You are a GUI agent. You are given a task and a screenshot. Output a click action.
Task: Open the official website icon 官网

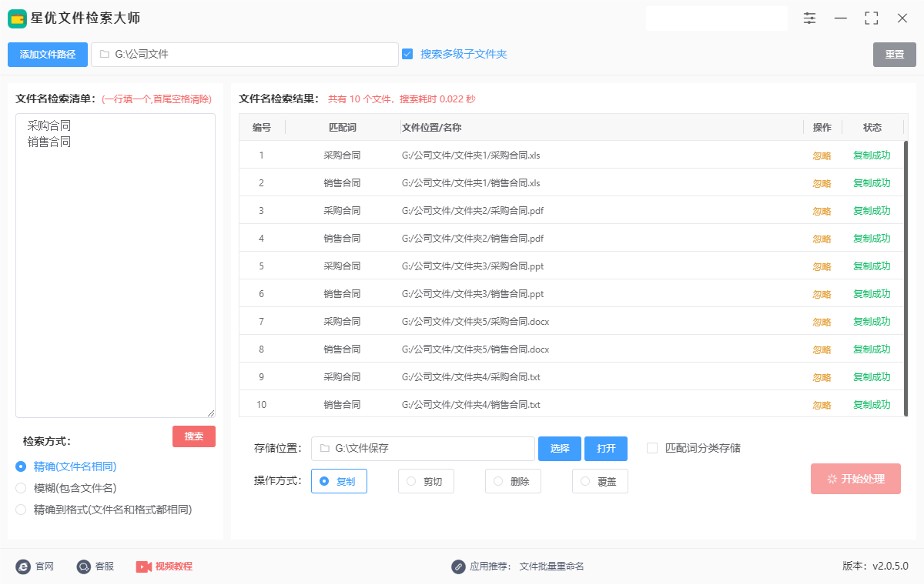[x=23, y=567]
